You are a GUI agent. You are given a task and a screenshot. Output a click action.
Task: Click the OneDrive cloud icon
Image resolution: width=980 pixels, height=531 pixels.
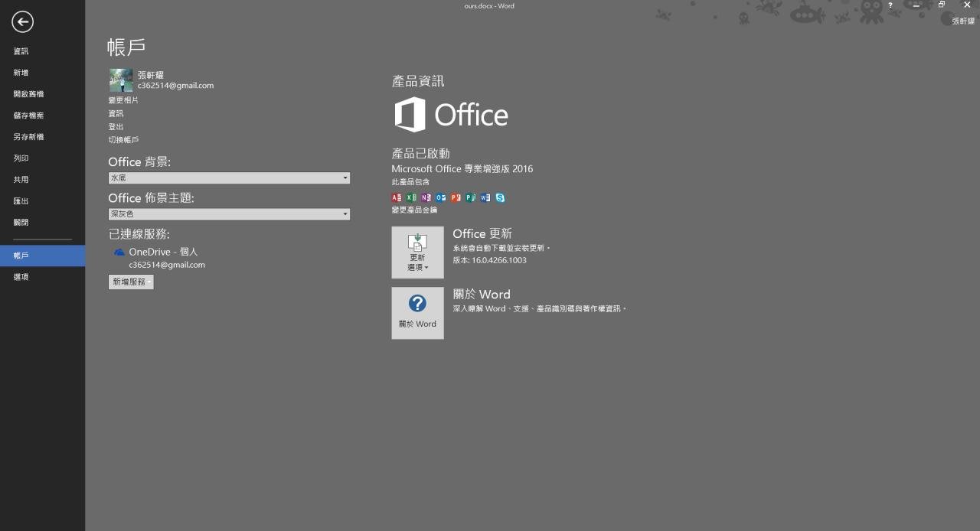click(x=119, y=252)
